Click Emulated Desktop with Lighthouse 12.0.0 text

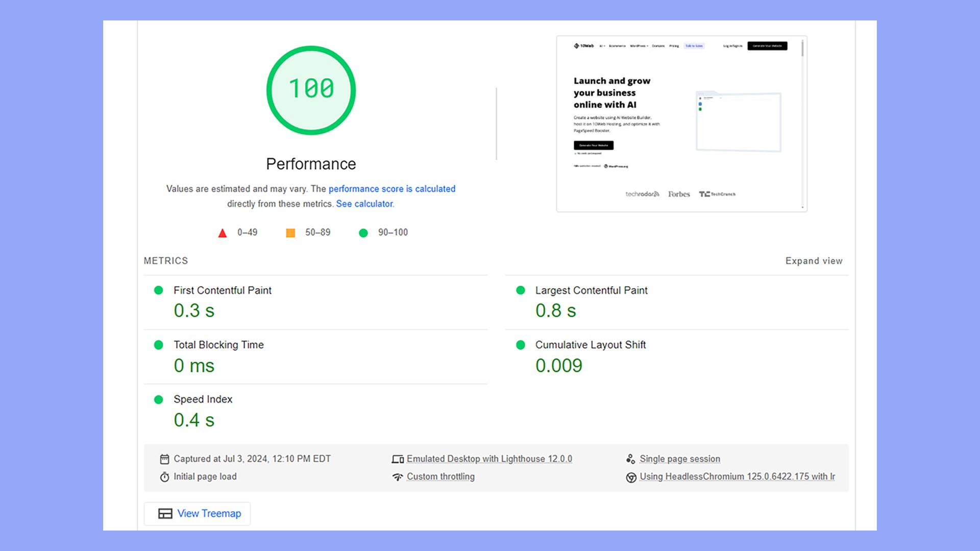click(x=489, y=459)
